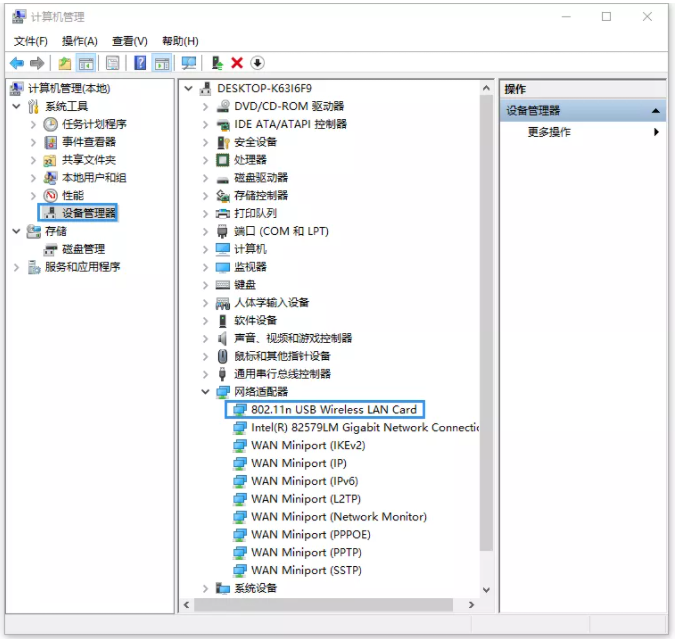Select 计算机管理(本地) root node

click(x=69, y=88)
